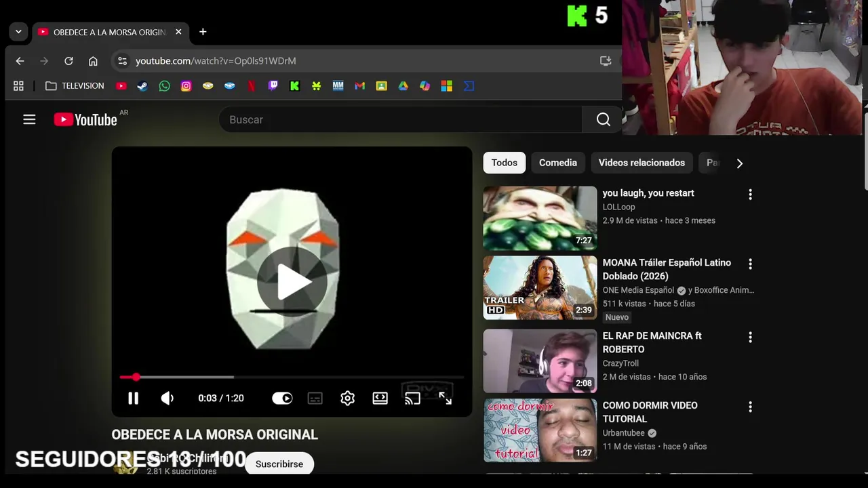Open the Netflix bookmark
This screenshot has height=488, width=868.
click(x=251, y=86)
